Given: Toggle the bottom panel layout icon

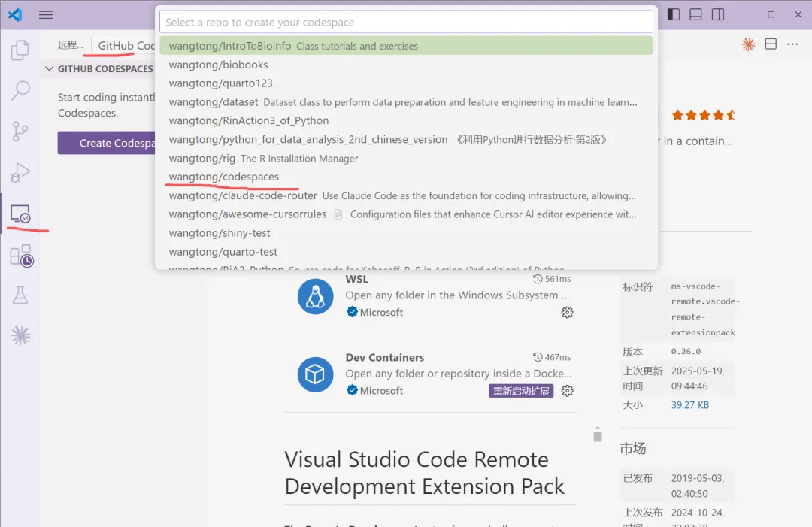Looking at the screenshot, I should tap(696, 14).
